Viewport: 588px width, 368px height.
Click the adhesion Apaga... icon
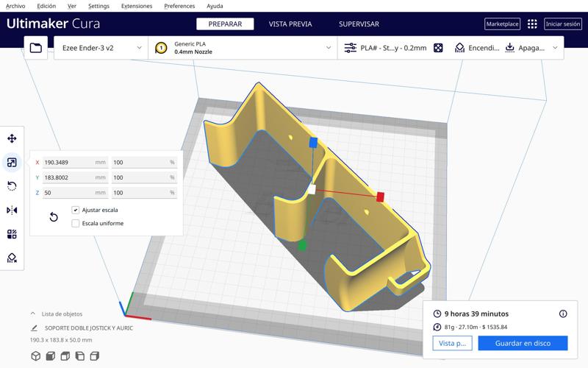tap(510, 48)
